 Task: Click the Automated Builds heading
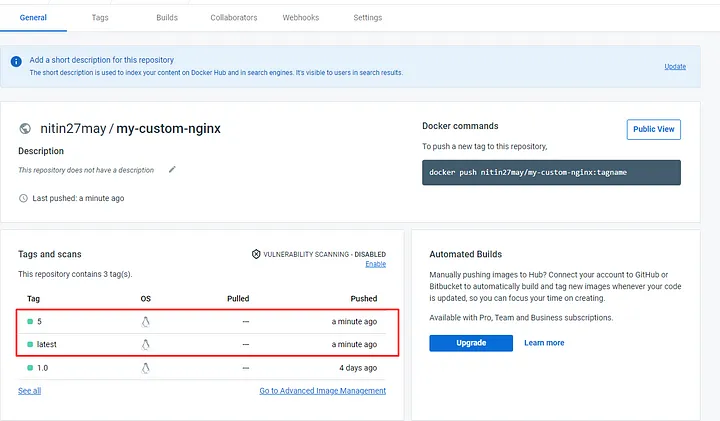pos(466,254)
